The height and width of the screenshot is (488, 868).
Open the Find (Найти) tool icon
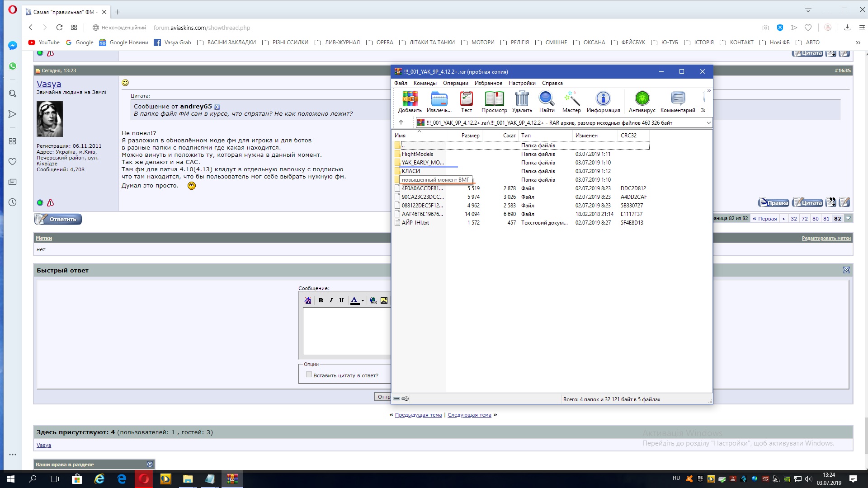pyautogui.click(x=547, y=99)
